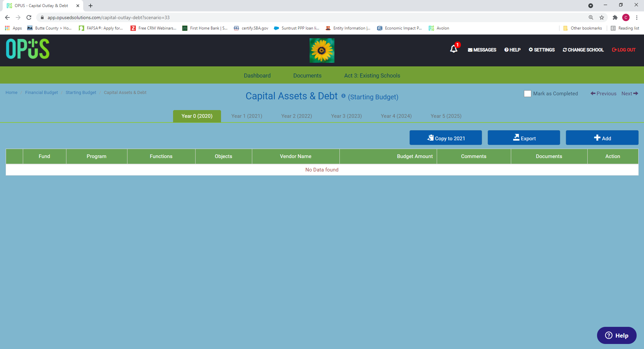644x349 pixels.
Task: Open the Chrome extensions puzzle icon
Action: 615,17
